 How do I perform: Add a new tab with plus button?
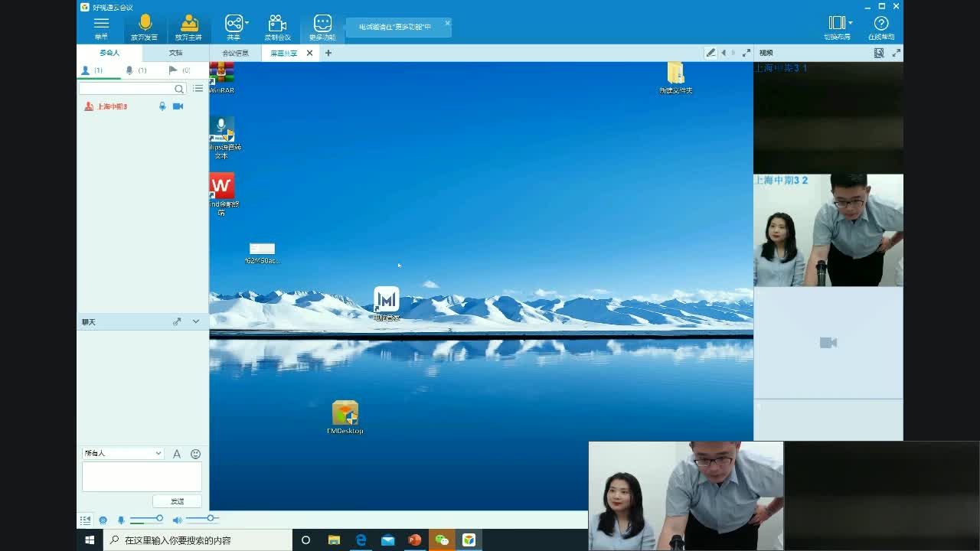coord(328,53)
